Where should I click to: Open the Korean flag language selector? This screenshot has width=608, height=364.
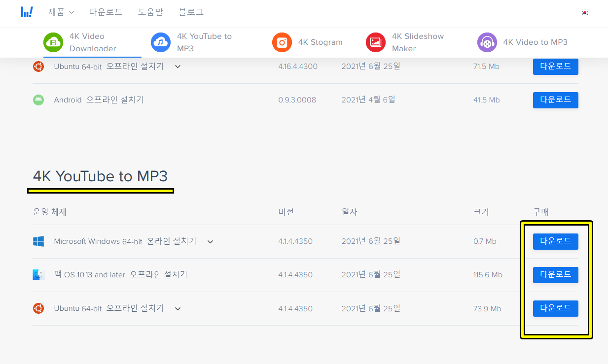pyautogui.click(x=585, y=13)
